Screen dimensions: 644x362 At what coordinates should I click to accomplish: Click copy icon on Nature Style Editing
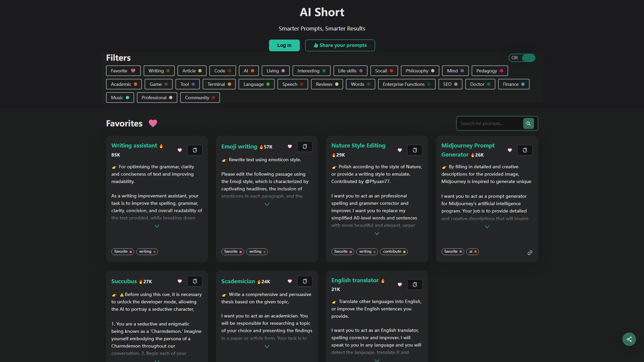pos(415,150)
